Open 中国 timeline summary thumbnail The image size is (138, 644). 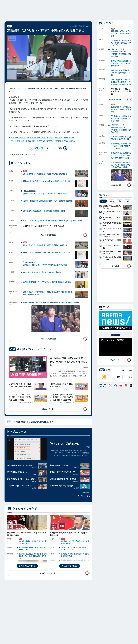coord(70,522)
